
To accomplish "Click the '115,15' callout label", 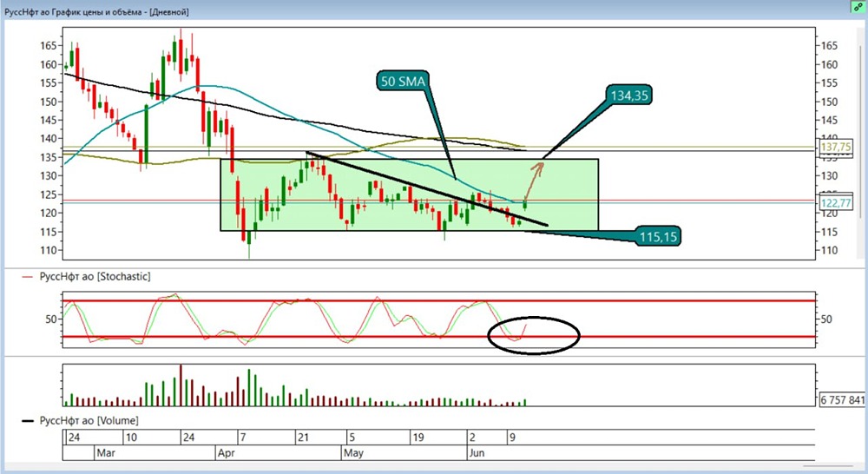I will (x=658, y=236).
